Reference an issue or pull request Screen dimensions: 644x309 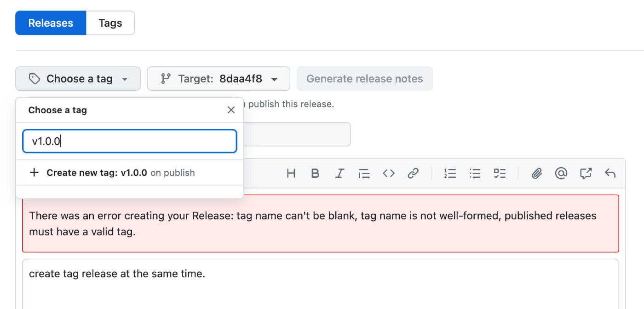(x=585, y=173)
